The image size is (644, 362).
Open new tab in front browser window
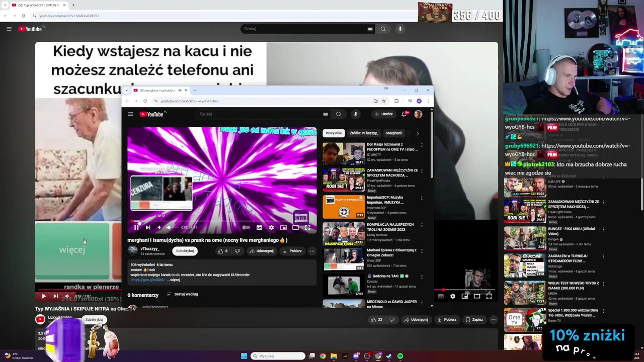point(195,90)
